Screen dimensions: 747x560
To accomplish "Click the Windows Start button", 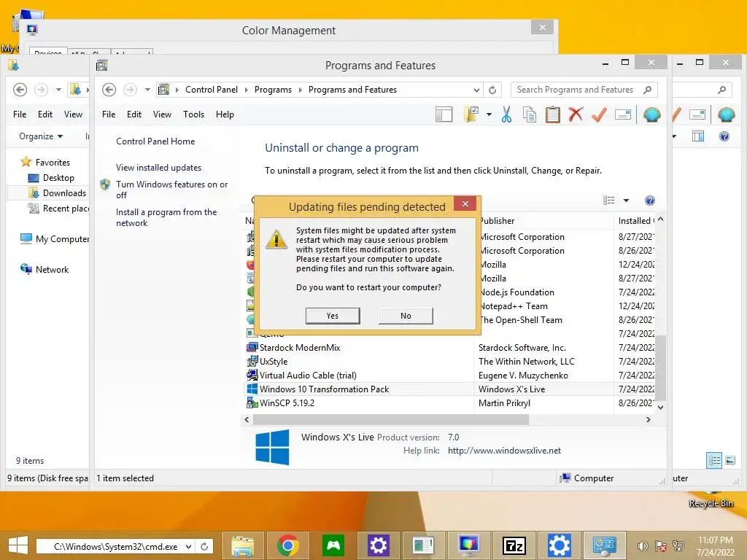I will coord(18,545).
